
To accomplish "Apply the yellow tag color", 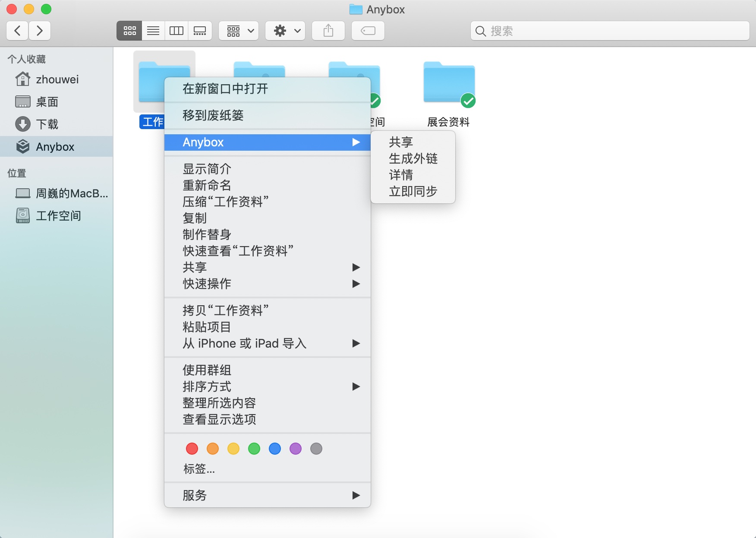I will [x=233, y=449].
